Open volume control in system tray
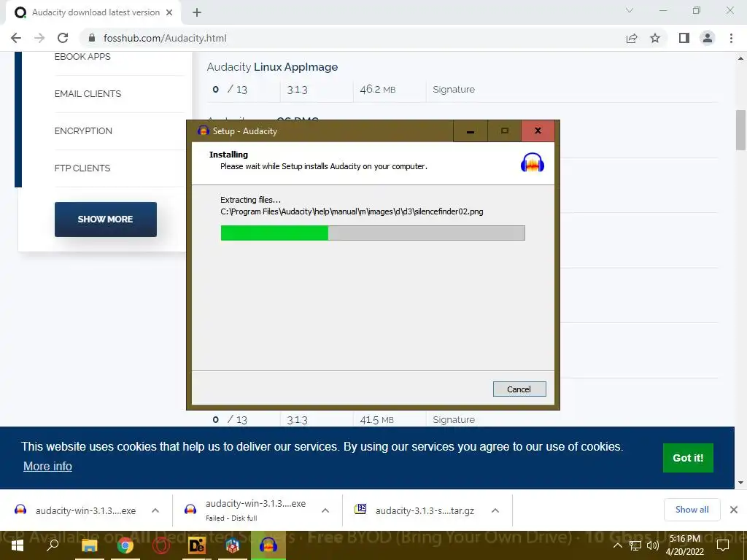This screenshot has width=747, height=560. 653,545
